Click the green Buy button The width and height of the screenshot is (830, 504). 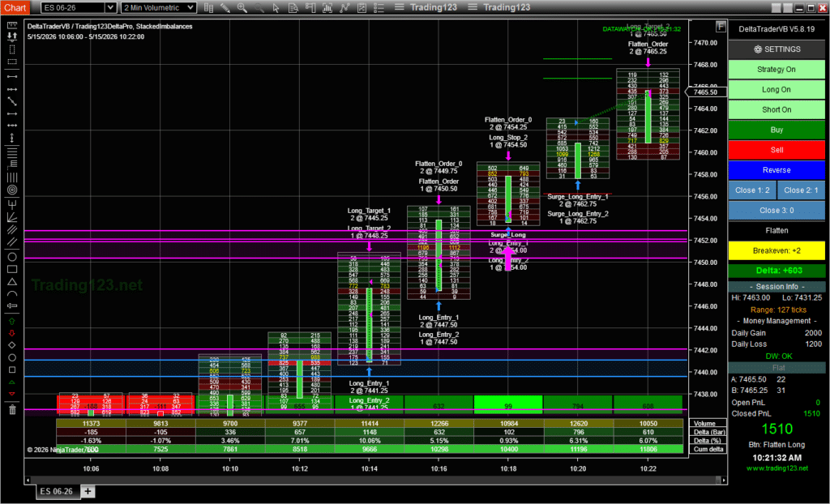[x=777, y=130]
